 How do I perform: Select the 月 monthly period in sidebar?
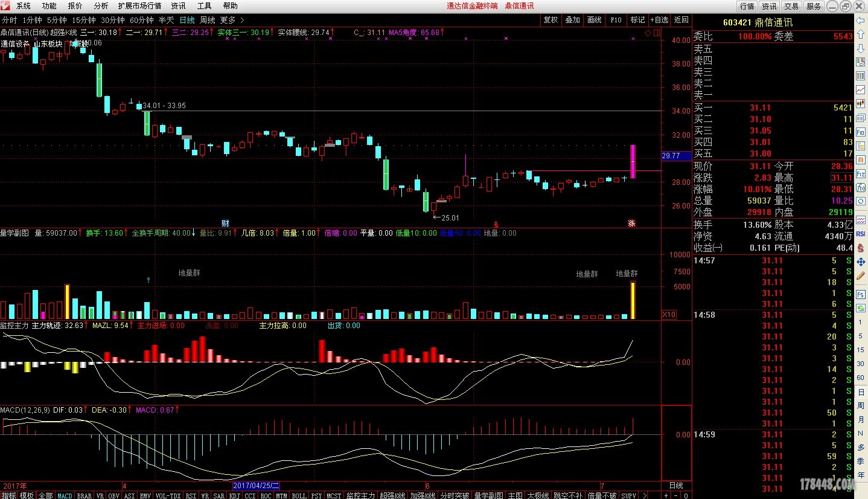[x=861, y=419]
